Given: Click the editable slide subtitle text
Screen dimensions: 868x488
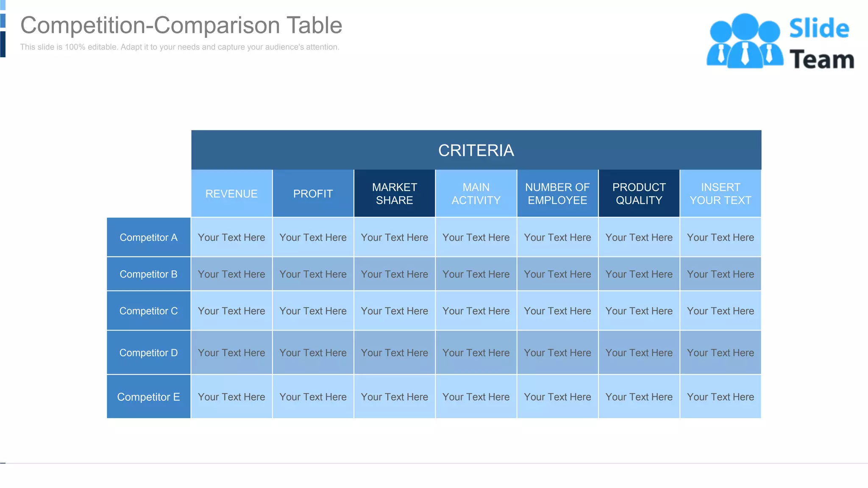Looking at the screenshot, I should 180,47.
